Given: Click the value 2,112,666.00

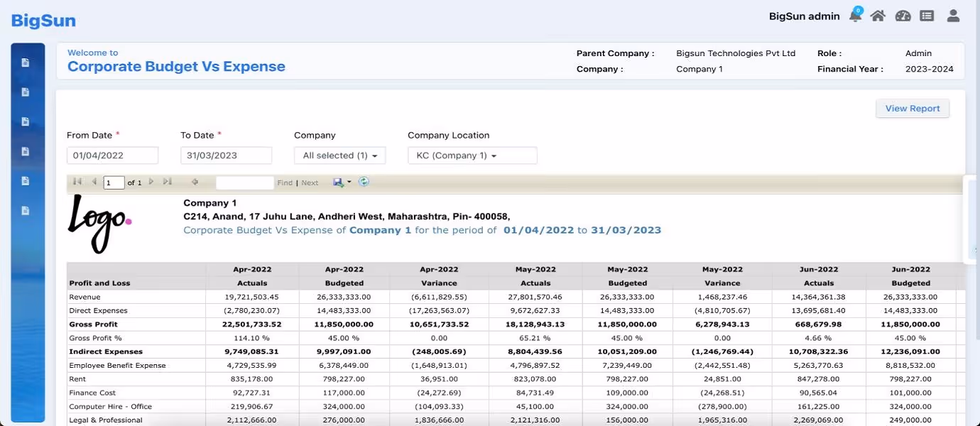Looking at the screenshot, I should point(252,420).
